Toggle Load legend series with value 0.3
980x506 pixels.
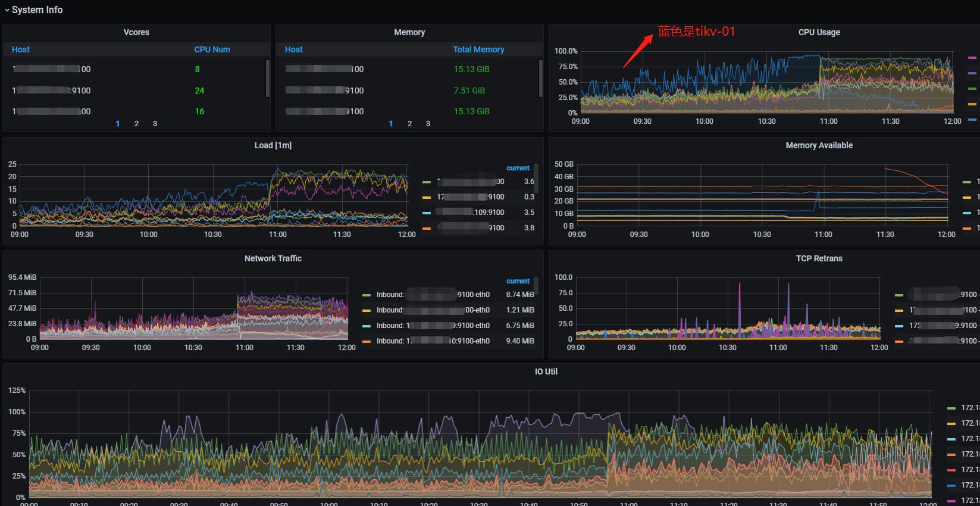(x=470, y=197)
